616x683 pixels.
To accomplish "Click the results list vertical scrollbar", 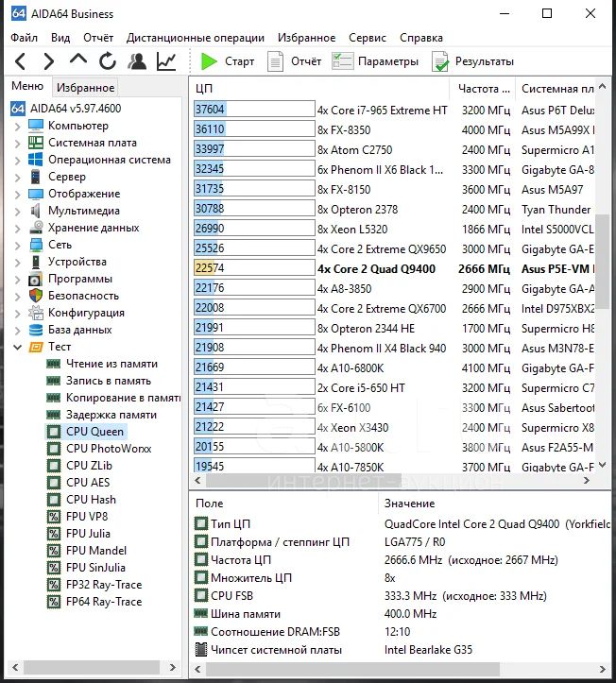I will [x=602, y=262].
